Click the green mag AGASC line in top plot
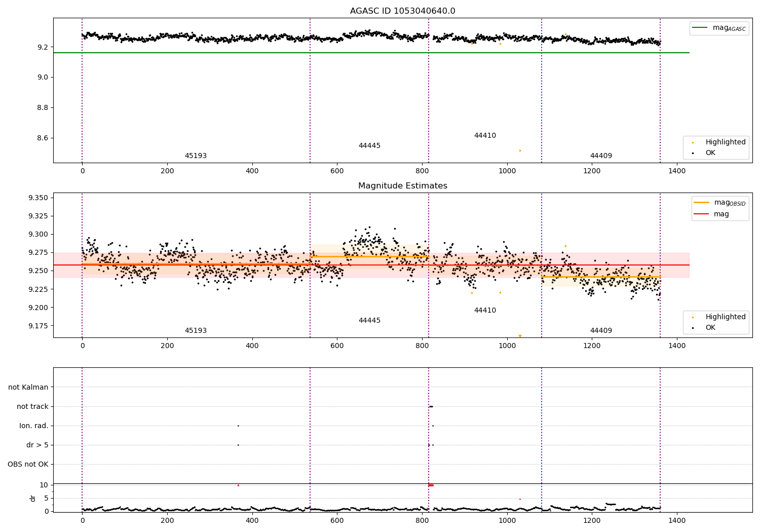Screen dimensions: 760x532 click(x=371, y=53)
